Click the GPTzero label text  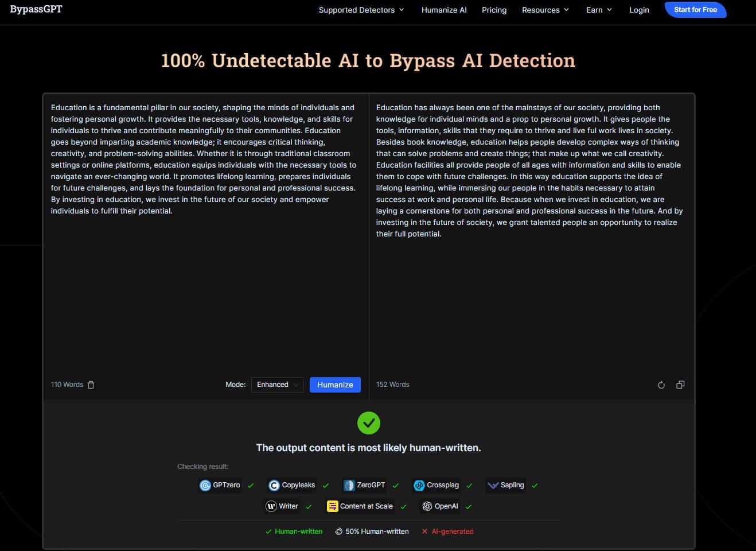point(227,485)
